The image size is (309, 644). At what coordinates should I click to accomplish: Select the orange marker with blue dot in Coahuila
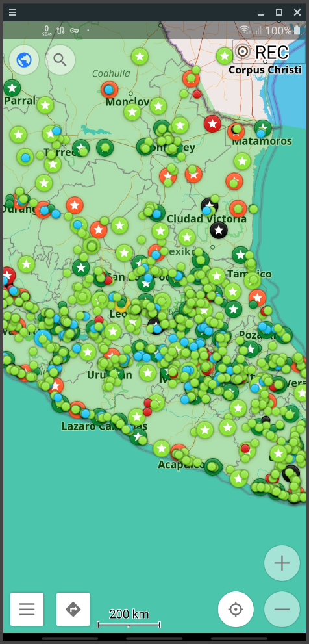pos(109,90)
